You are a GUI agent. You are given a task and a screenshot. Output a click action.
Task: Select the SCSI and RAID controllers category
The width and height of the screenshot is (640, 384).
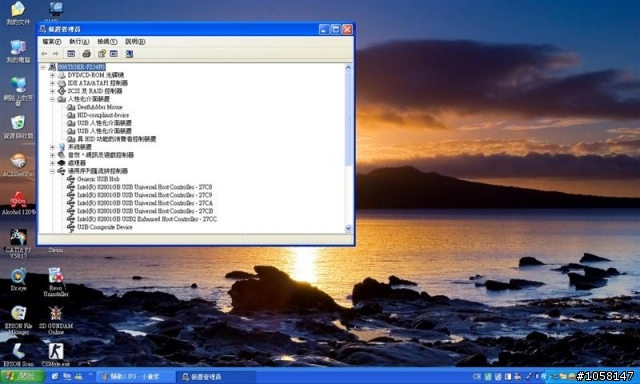pyautogui.click(x=95, y=91)
